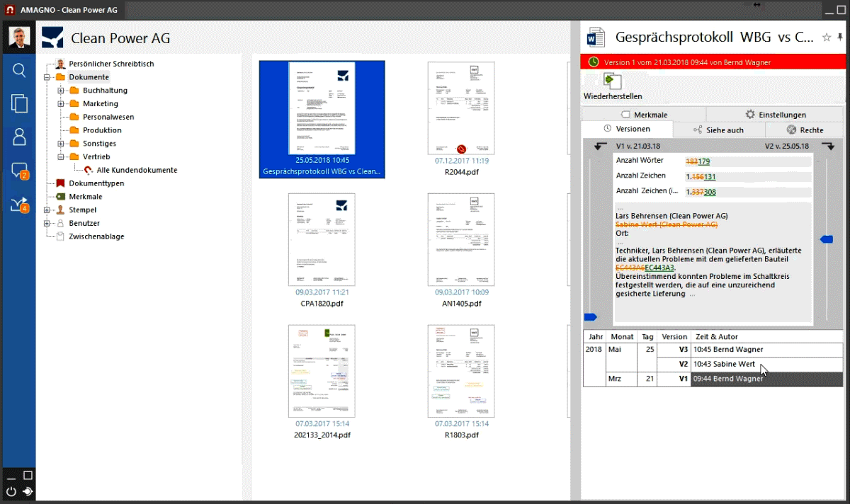
Task: Click the documents stack sidebar icon
Action: tap(19, 103)
